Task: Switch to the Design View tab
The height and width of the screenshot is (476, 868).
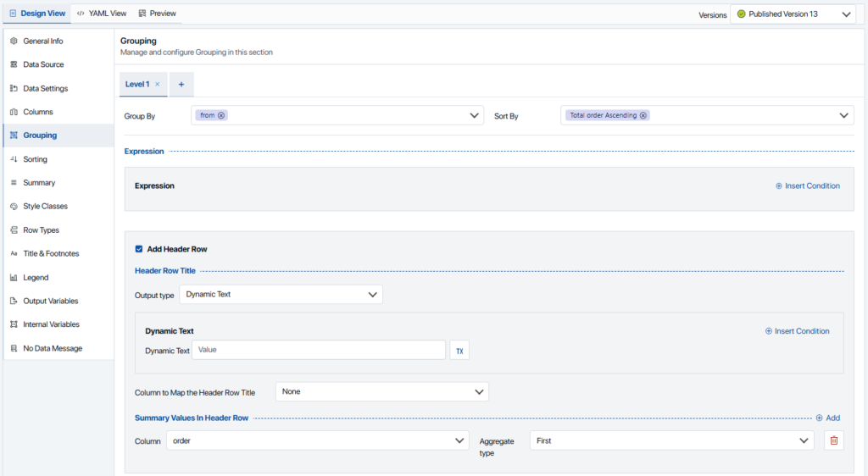Action: point(37,14)
